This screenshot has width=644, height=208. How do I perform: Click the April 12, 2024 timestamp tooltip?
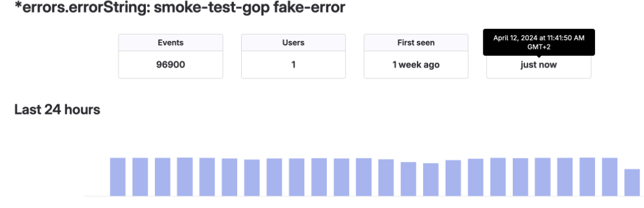[539, 42]
